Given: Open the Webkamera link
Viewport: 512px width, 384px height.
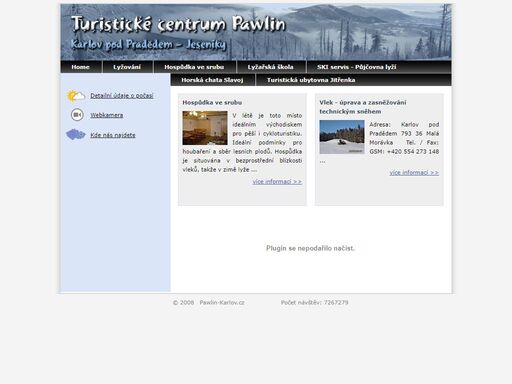Looking at the screenshot, I should [x=107, y=115].
